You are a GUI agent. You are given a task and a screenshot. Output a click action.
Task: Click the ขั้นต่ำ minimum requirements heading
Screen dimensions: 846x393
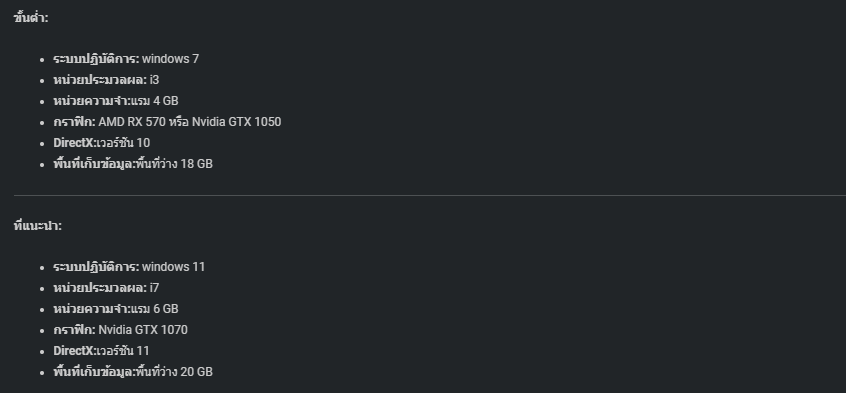(x=31, y=17)
